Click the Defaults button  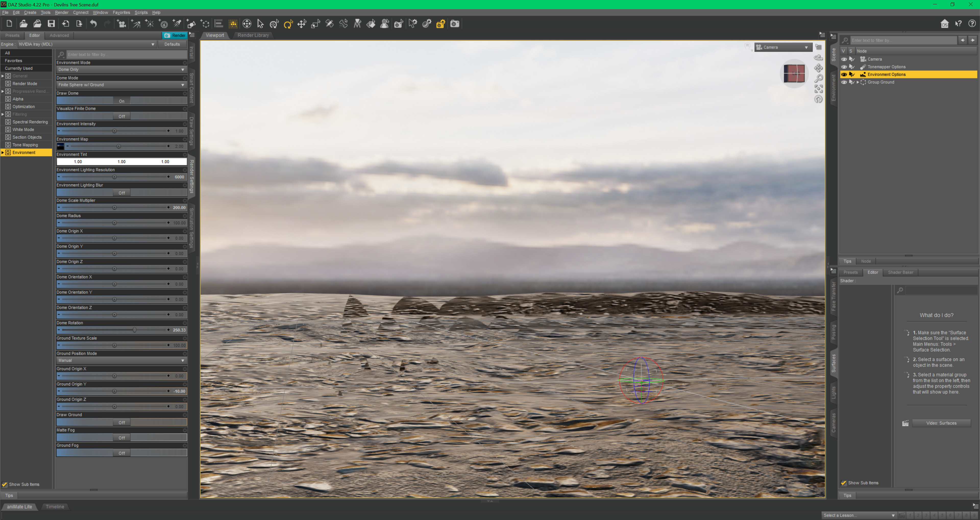172,44
